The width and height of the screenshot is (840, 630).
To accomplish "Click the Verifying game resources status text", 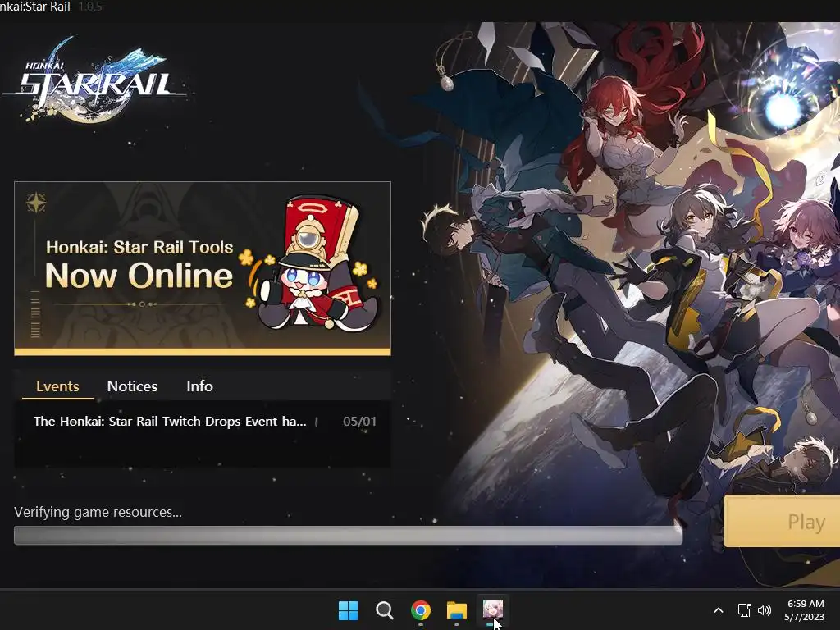I will pos(98,512).
